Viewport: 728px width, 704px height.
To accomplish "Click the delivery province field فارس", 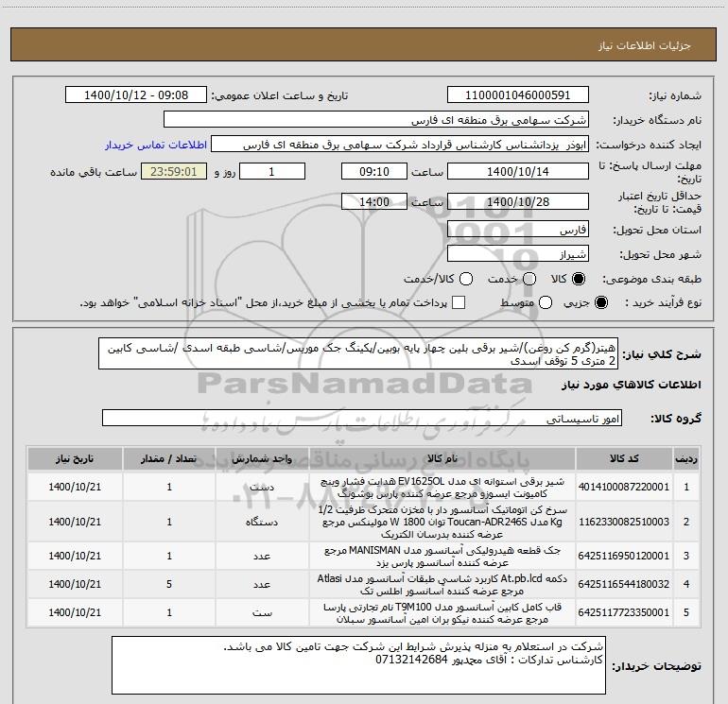I will point(518,230).
